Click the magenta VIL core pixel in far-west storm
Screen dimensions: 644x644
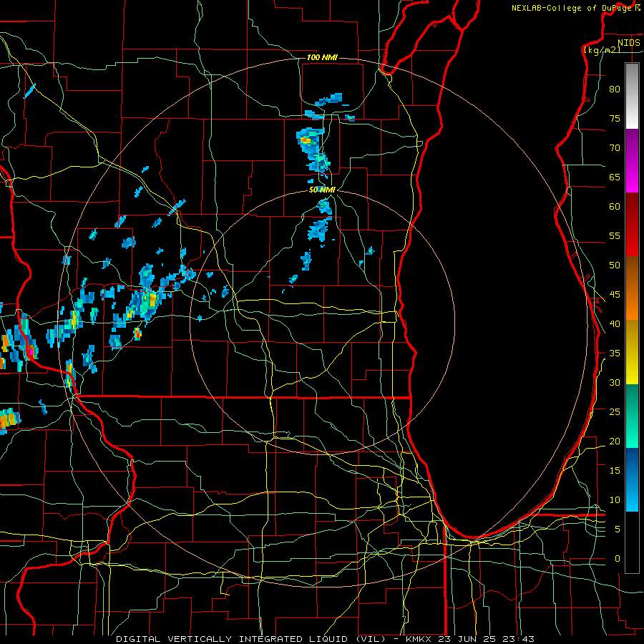[x=31, y=351]
